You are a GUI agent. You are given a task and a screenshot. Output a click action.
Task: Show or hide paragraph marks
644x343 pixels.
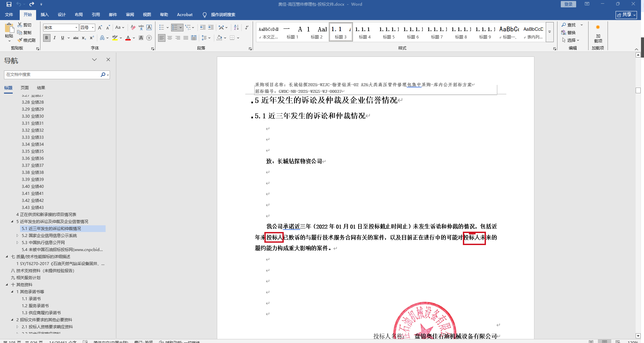tap(247, 27)
